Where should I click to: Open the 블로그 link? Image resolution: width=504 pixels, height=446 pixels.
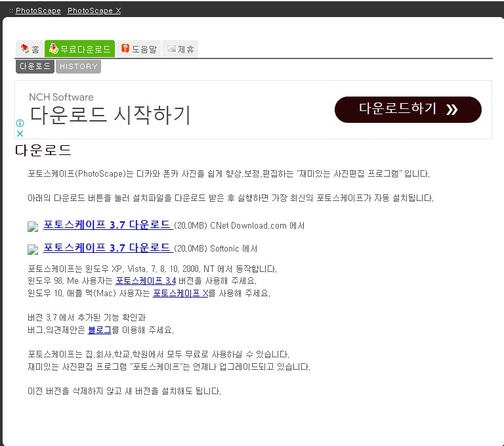click(99, 330)
